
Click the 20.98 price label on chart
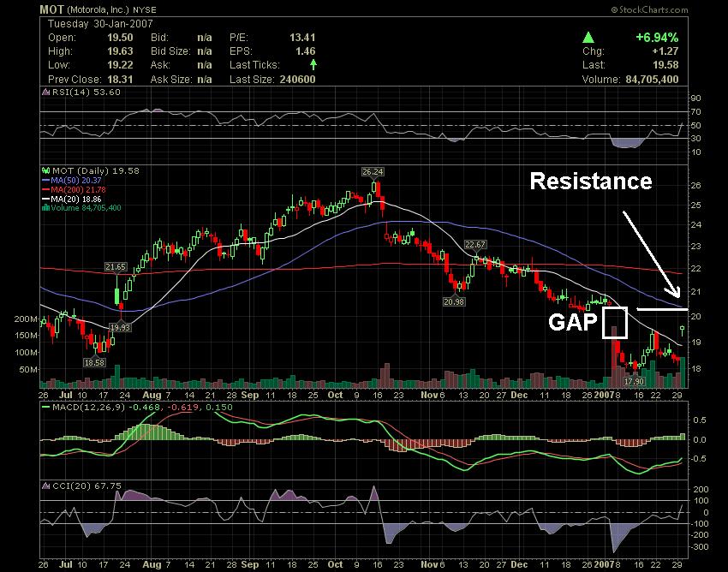click(x=454, y=301)
